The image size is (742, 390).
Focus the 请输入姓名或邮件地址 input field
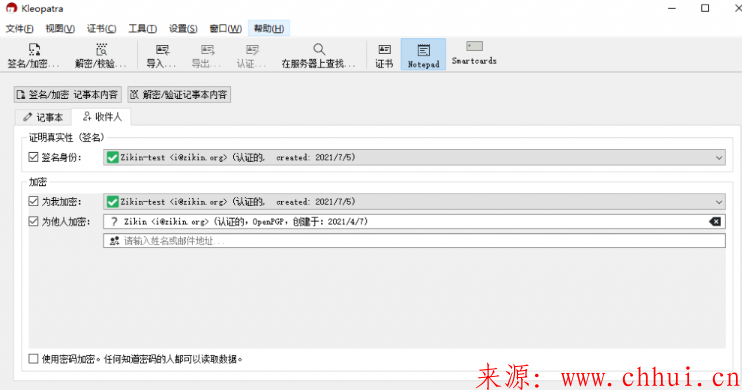414,241
